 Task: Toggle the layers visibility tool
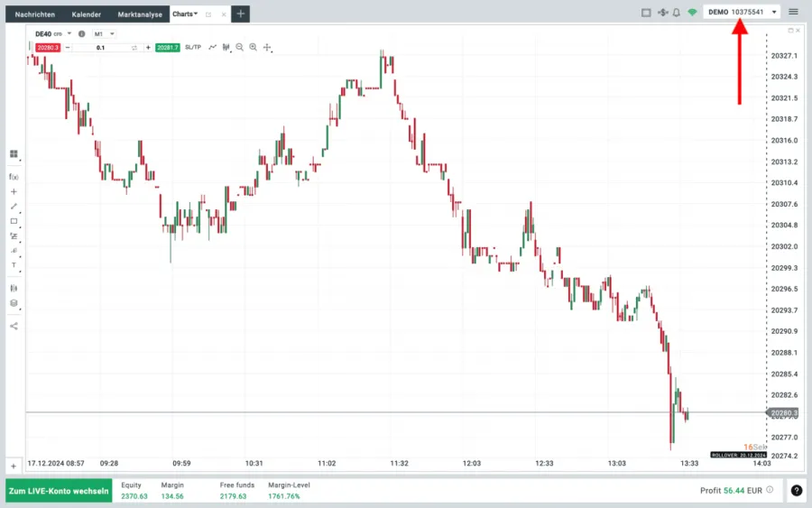(x=14, y=303)
